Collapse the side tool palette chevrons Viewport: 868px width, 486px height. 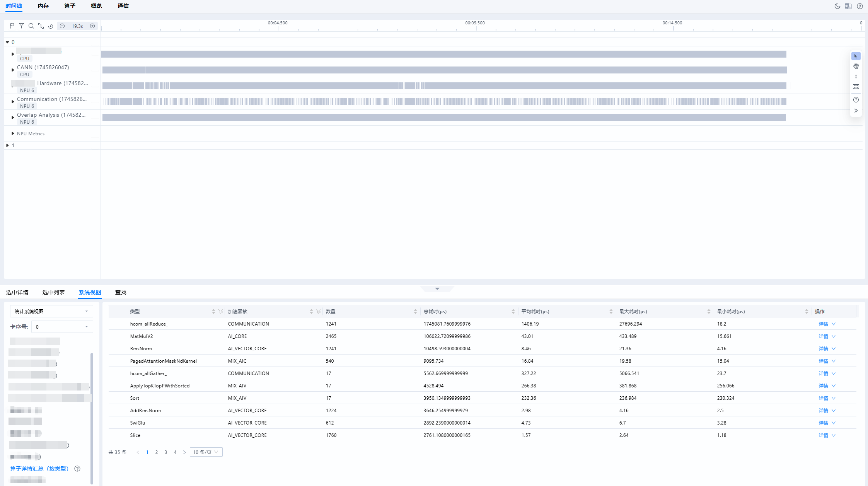pos(856,111)
